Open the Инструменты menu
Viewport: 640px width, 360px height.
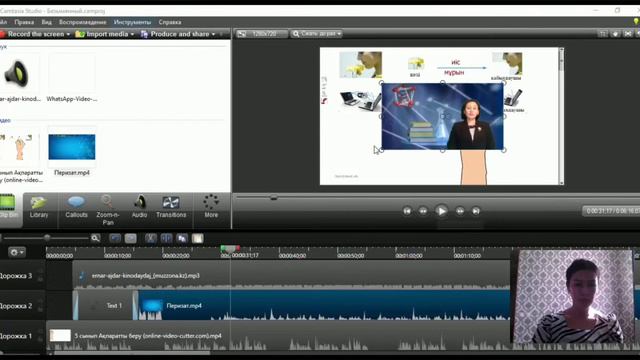point(132,22)
